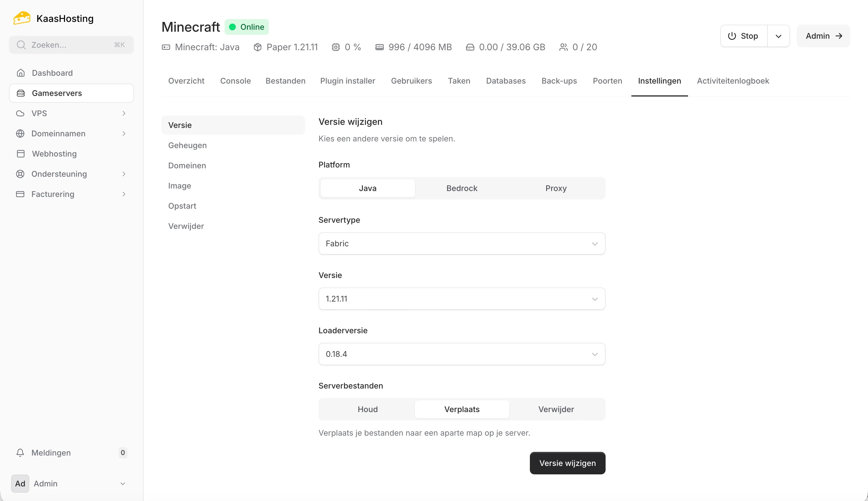Click the Facturering credit card icon
Screen dimensions: 868x501
(20, 194)
